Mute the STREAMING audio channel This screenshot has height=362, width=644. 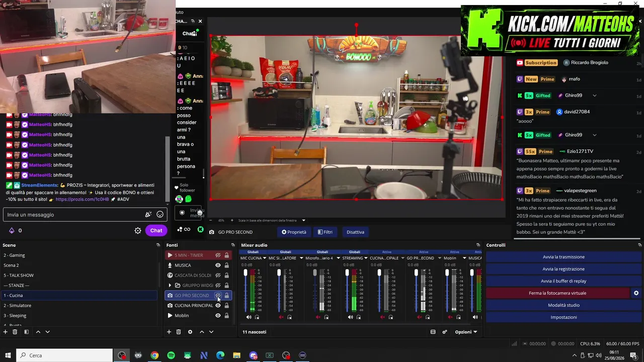pos(350,317)
